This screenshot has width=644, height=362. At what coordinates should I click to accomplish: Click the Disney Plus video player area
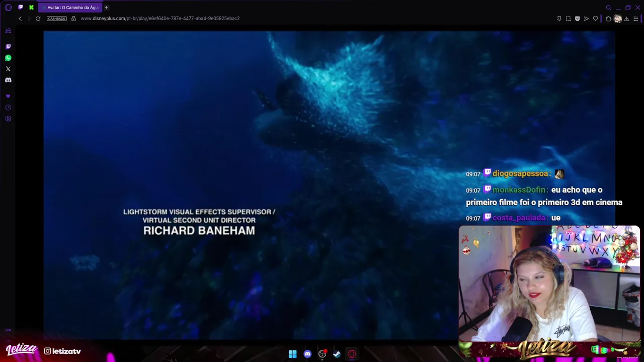[x=329, y=185]
